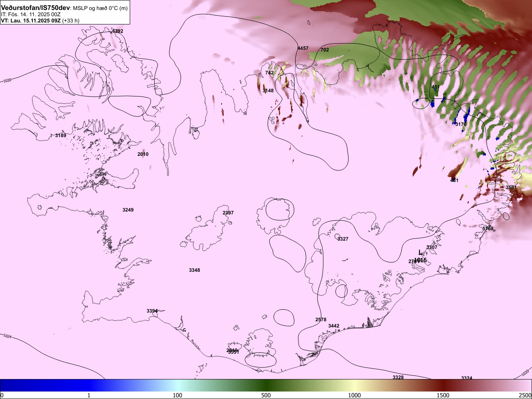This screenshot has width=532, height=399.
Task: Click the map value 3561
Action: 511,187
